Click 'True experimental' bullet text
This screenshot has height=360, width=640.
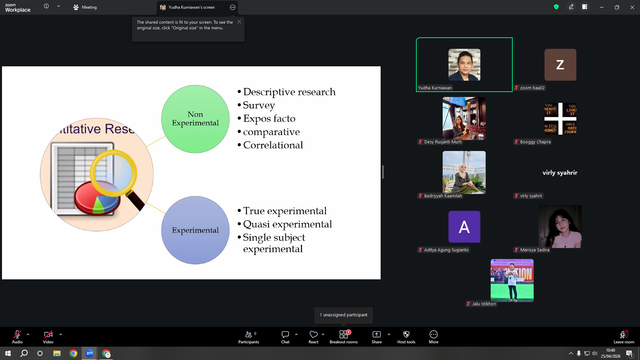click(285, 211)
